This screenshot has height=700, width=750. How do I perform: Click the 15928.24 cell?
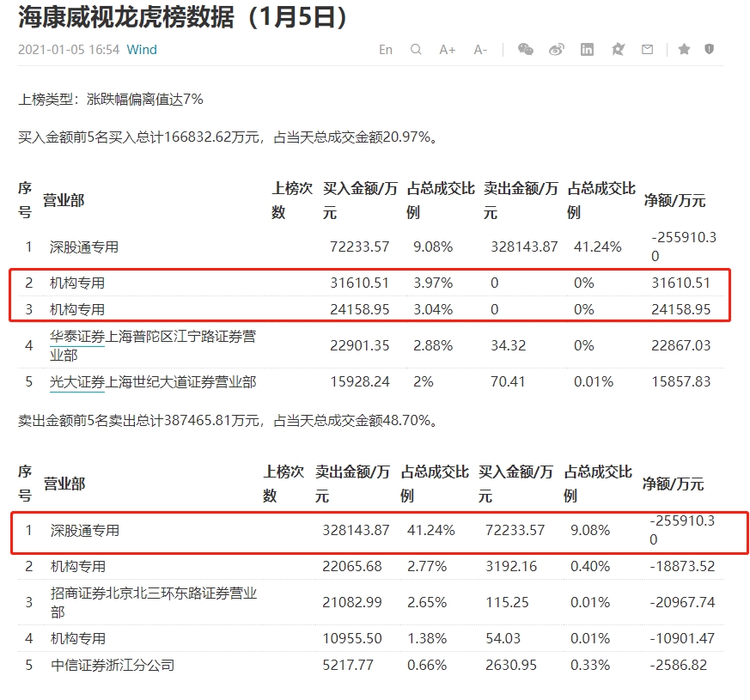(359, 382)
